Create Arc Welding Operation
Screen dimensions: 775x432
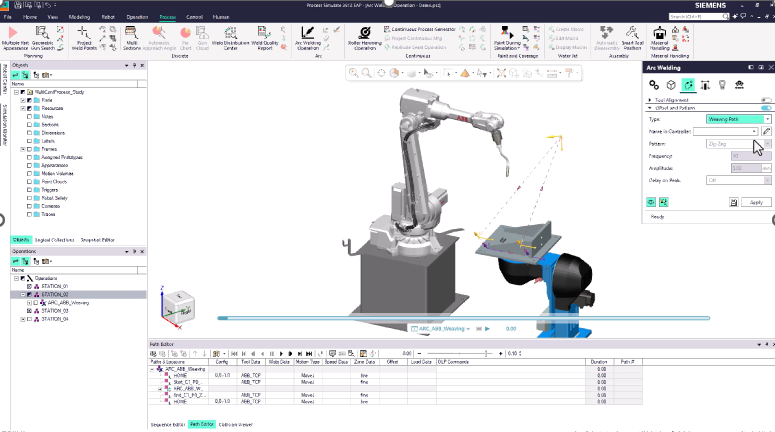point(307,38)
